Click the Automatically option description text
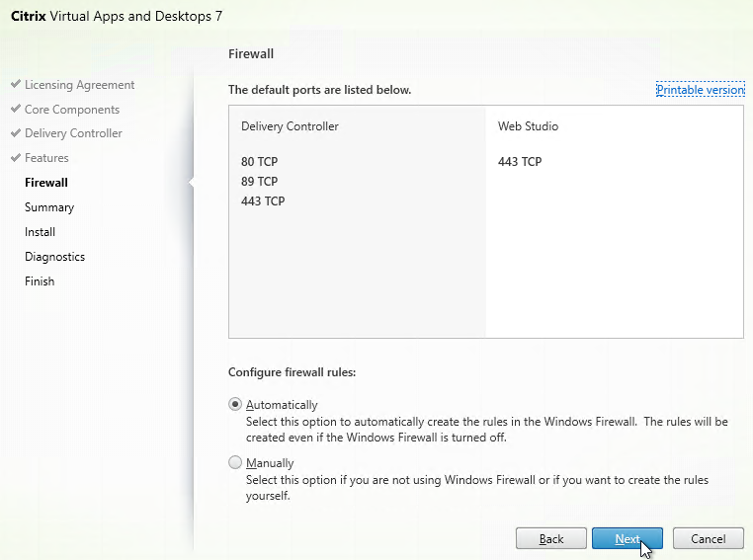This screenshot has width=753, height=560. pyautogui.click(x=487, y=430)
